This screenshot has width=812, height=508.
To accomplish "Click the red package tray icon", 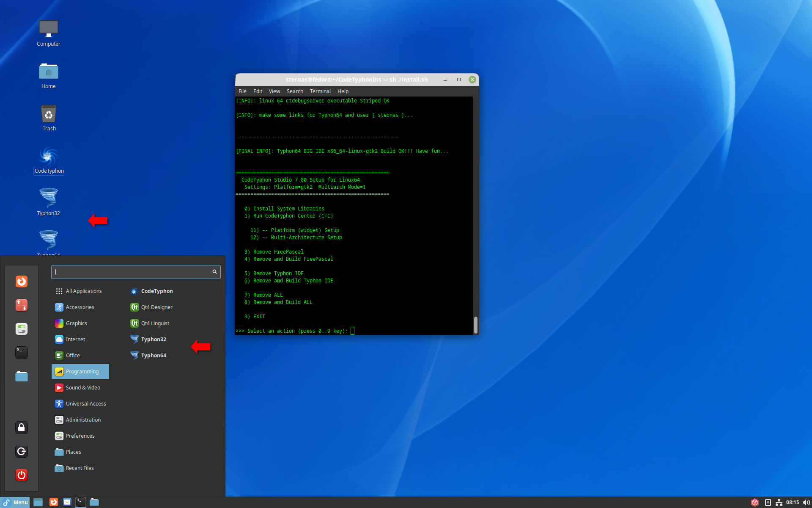I will [755, 502].
